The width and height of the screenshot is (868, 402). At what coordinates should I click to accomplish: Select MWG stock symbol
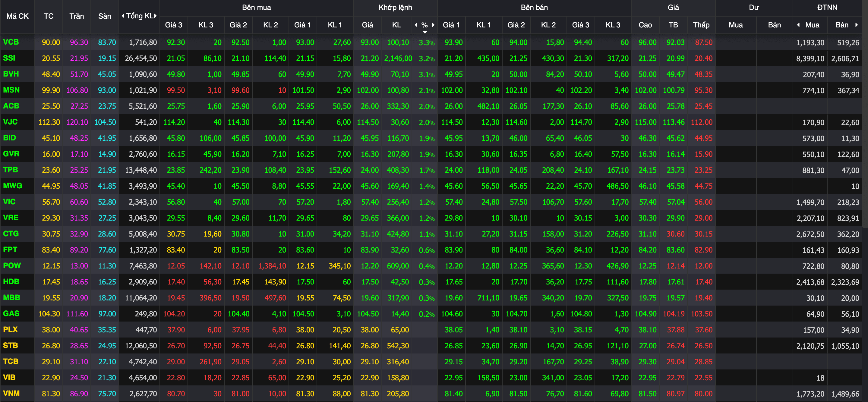12,186
